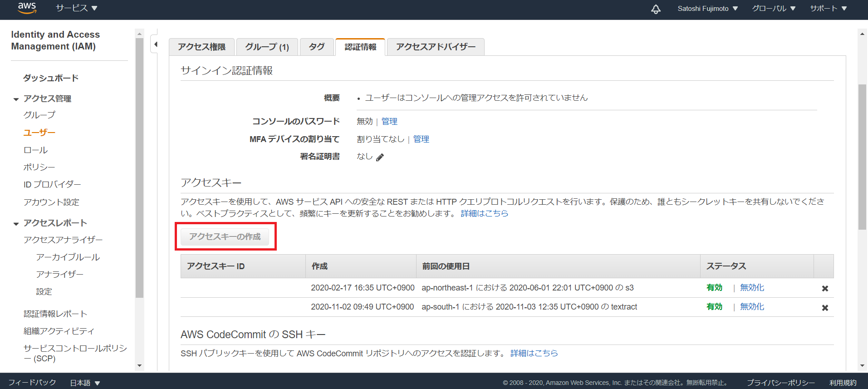Click the main page scrollbar thumb
The height and width of the screenshot is (389, 868).
[x=863, y=157]
